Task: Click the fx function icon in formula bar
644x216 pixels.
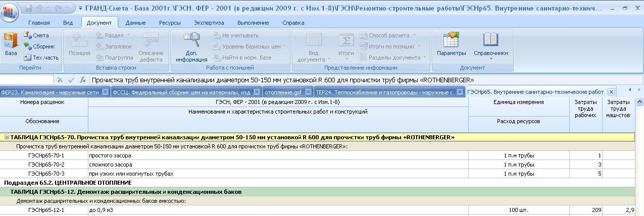Action: point(83,80)
